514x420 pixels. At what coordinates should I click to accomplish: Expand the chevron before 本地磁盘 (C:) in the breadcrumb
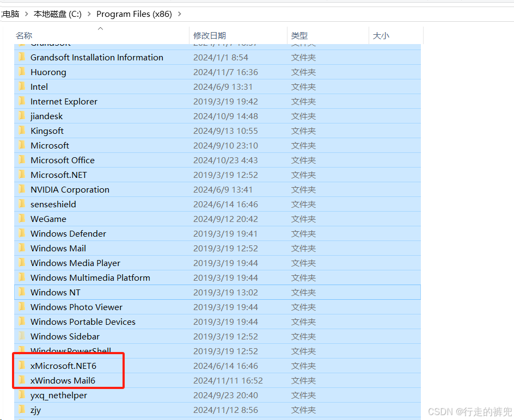(27, 14)
